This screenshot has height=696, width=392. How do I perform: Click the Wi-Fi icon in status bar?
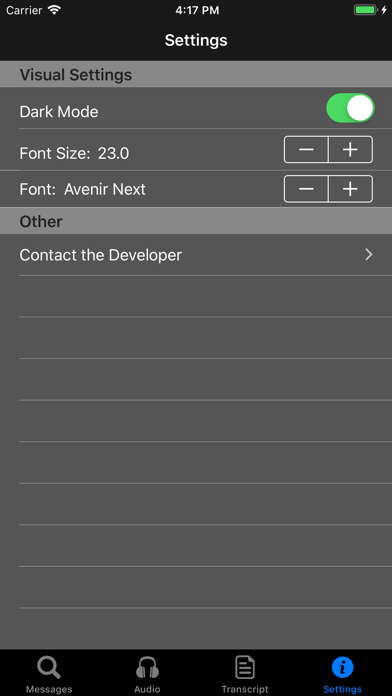point(54,10)
